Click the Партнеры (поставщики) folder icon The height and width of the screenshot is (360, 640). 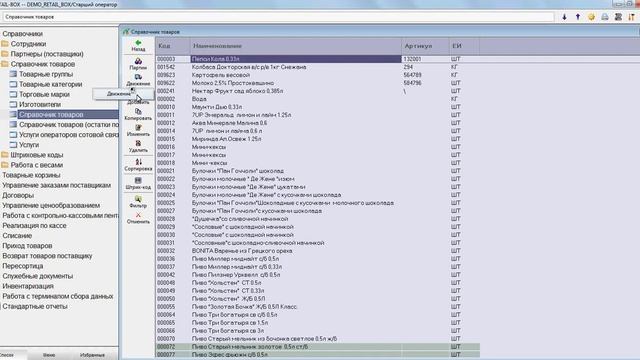pos(5,54)
